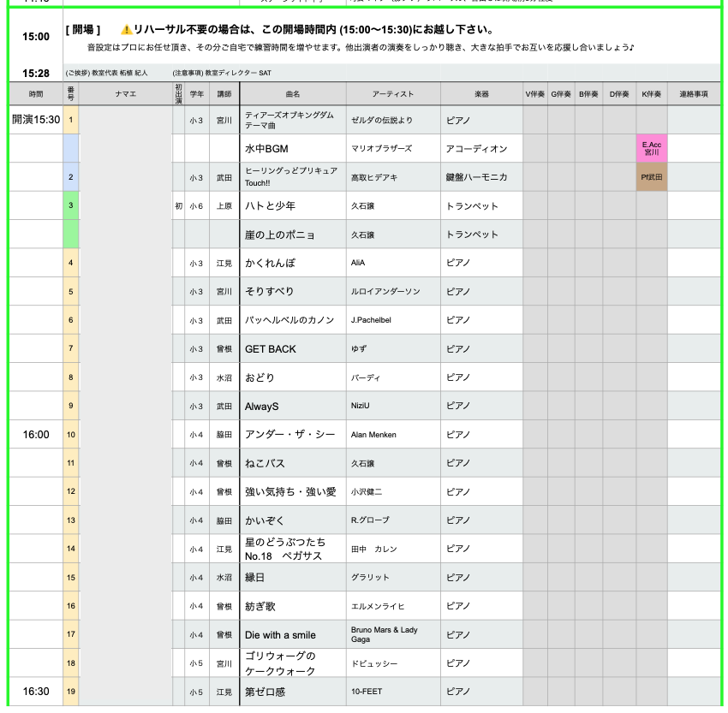Click the green number 3 cell

pos(71,205)
